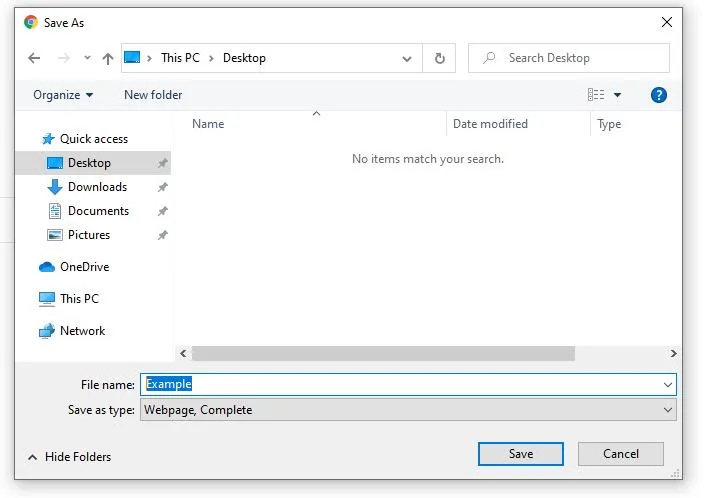Click the Save button

coord(521,454)
